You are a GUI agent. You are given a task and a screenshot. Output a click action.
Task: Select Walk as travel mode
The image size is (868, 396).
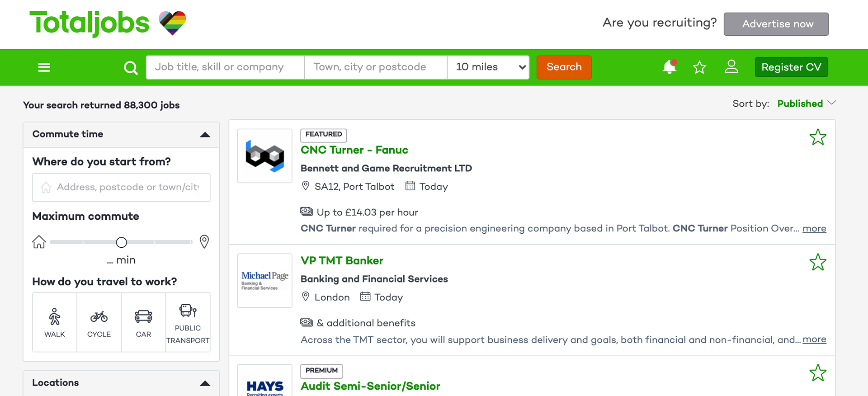[55, 322]
